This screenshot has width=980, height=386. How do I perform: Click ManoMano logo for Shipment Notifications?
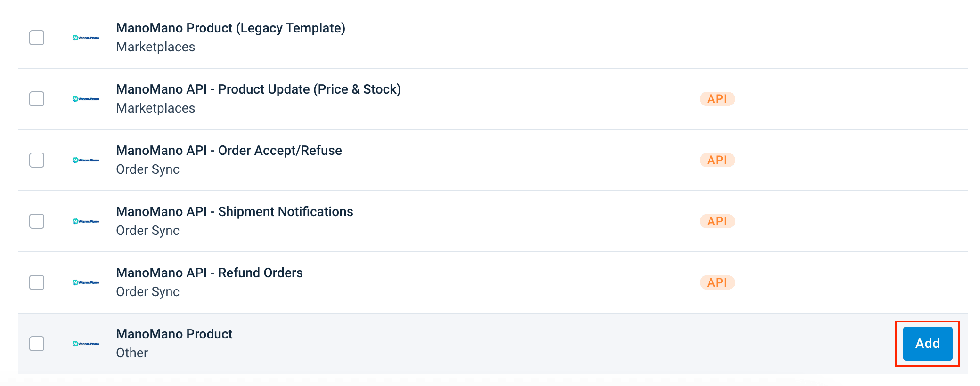pyautogui.click(x=86, y=221)
